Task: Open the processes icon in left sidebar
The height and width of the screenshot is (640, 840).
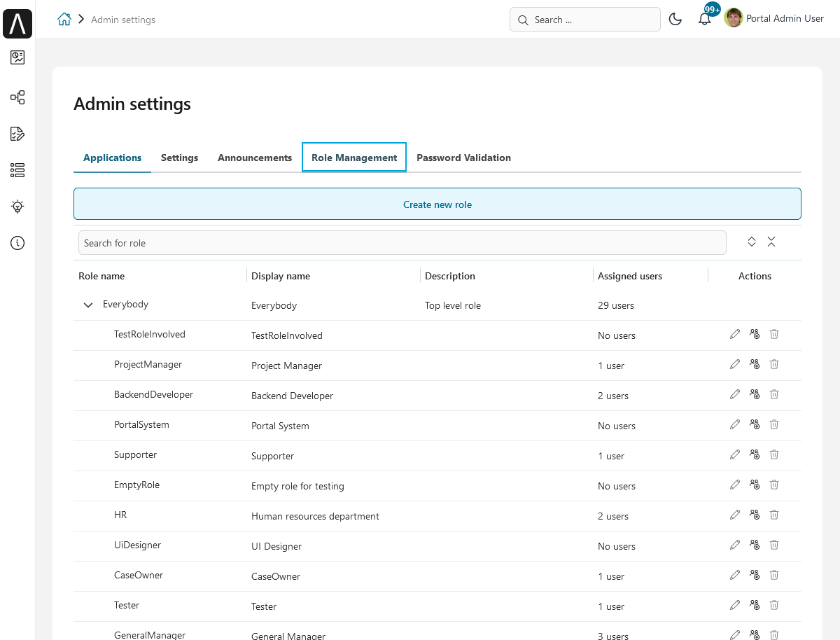Action: pos(17,97)
